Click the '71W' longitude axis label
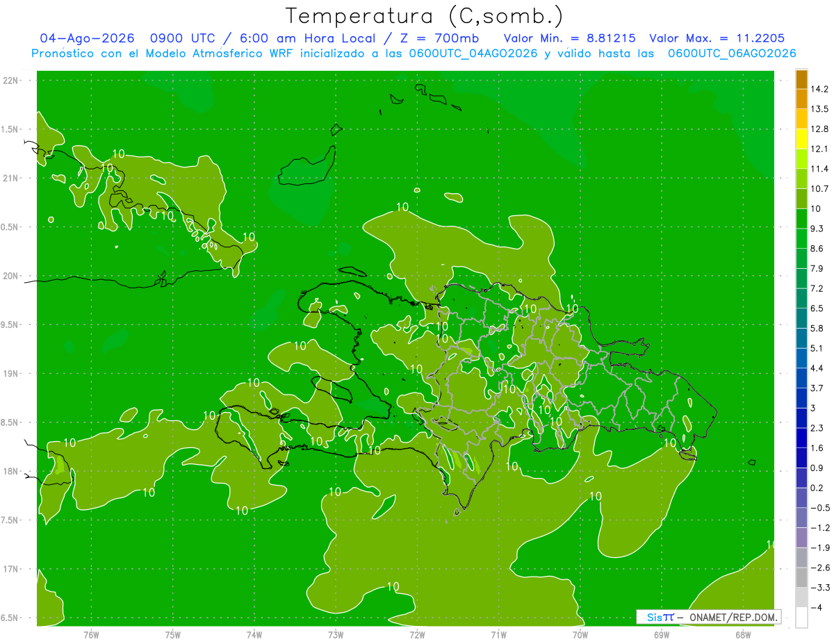The height and width of the screenshot is (644, 834). [498, 635]
